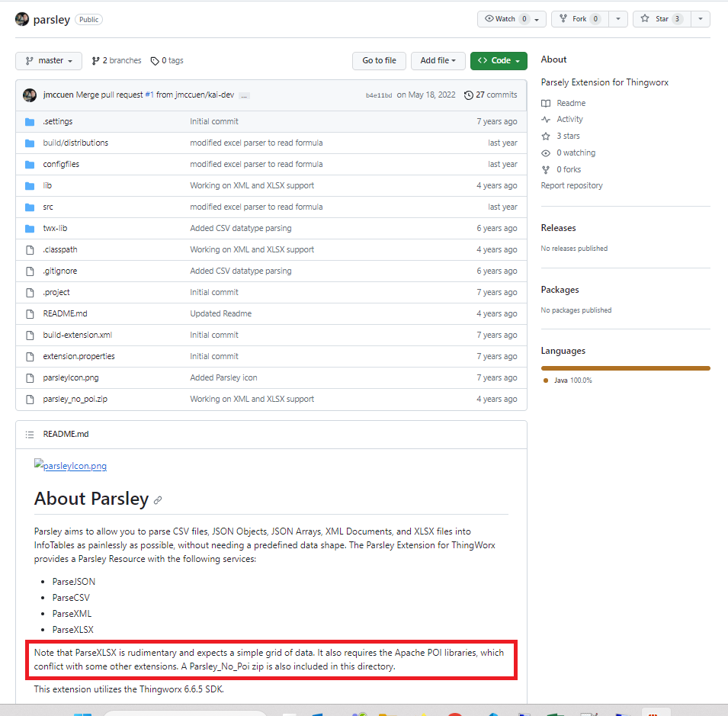The width and height of the screenshot is (728, 716).
Task: Click Report repository in the sidebar
Action: point(574,185)
